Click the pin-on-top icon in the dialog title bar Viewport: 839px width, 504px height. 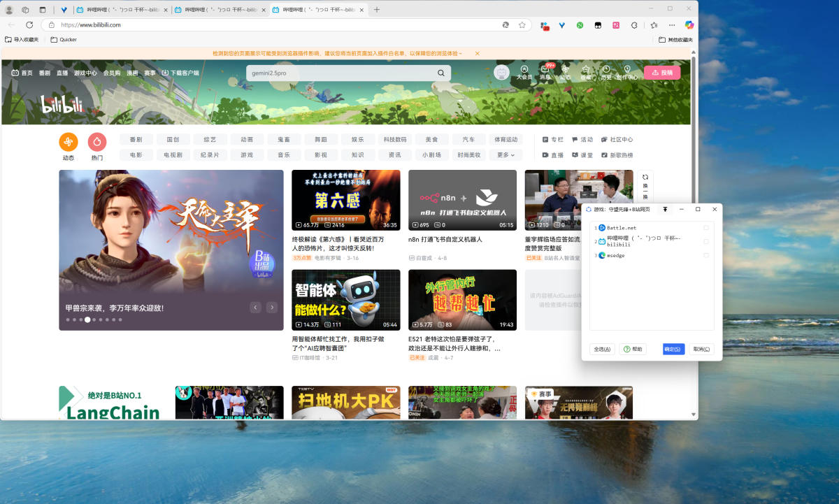(x=665, y=209)
